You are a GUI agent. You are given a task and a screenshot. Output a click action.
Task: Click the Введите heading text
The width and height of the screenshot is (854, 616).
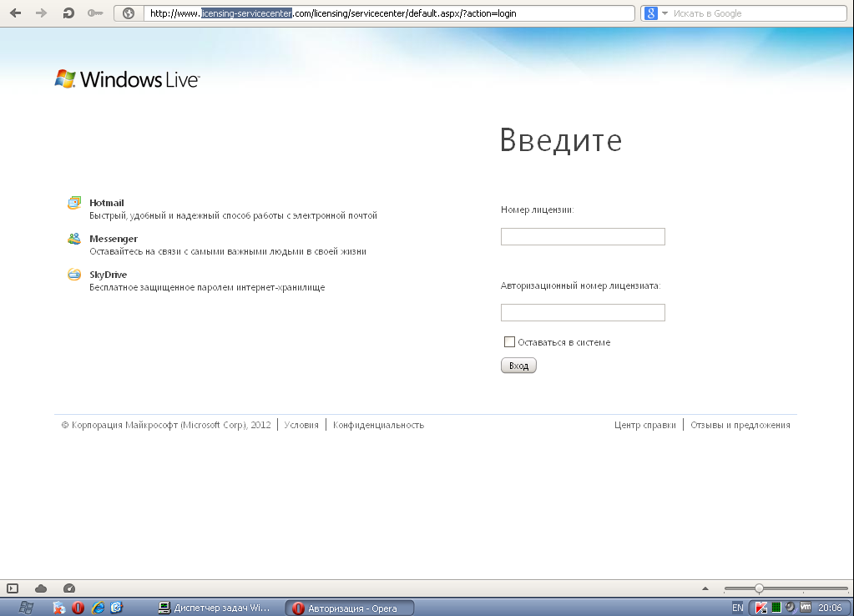561,140
